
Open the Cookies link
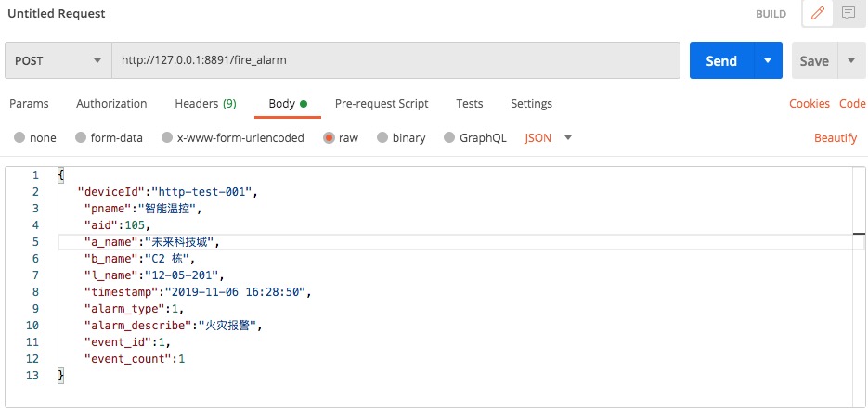pyautogui.click(x=810, y=104)
